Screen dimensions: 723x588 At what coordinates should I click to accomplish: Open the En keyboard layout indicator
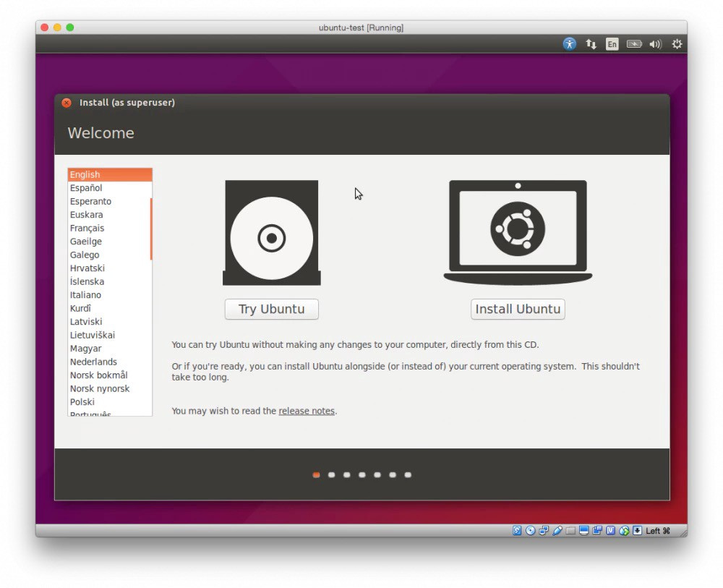[612, 44]
